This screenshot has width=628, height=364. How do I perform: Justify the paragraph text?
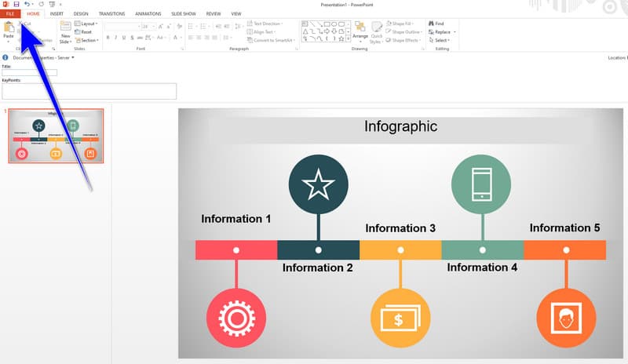214,38
